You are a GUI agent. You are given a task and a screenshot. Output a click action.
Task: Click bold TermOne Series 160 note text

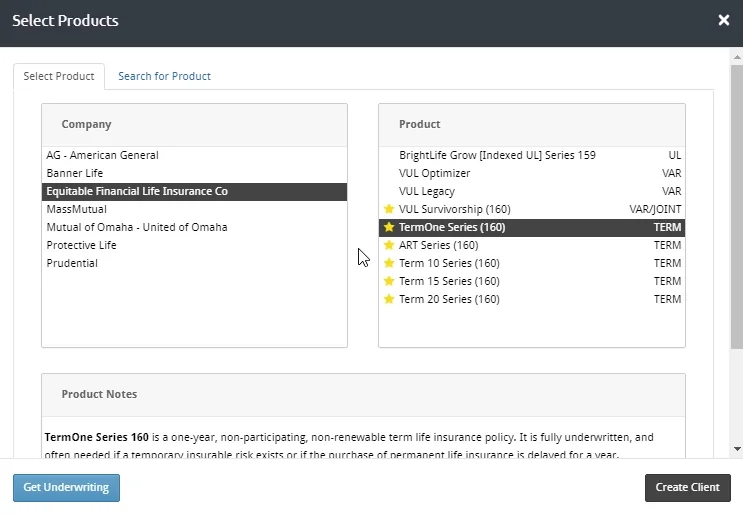point(97,437)
